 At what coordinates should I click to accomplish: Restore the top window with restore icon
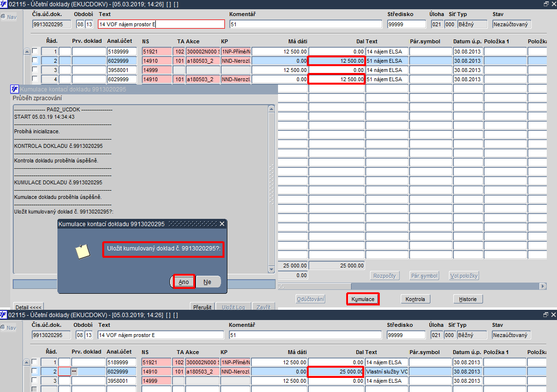point(546,4)
